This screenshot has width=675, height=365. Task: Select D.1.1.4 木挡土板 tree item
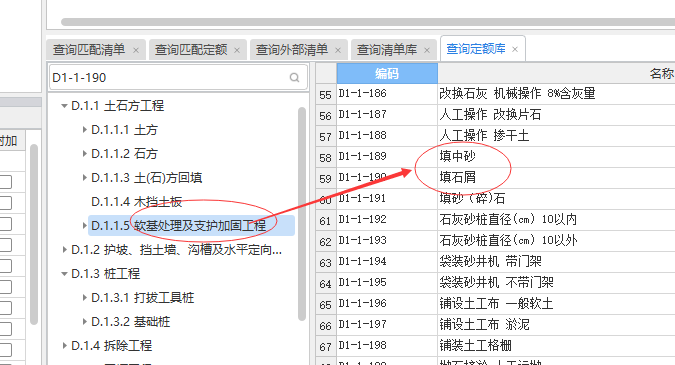point(136,201)
